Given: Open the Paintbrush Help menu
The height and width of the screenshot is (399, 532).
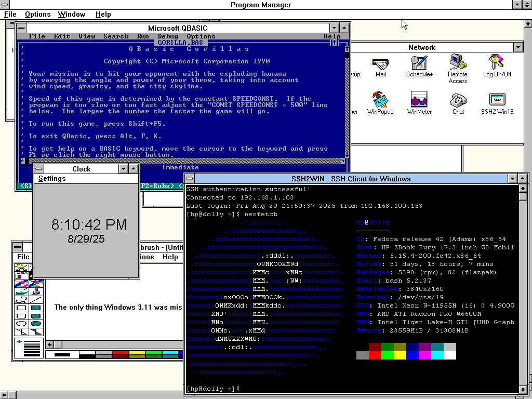Looking at the screenshot, I should coord(170,257).
